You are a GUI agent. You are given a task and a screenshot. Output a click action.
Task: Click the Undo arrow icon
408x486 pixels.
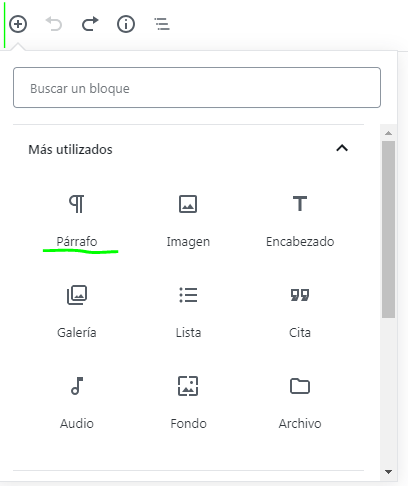(x=54, y=24)
